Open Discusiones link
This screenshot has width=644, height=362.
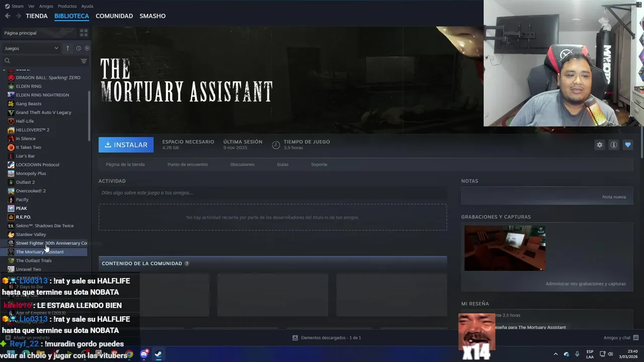pos(242,164)
